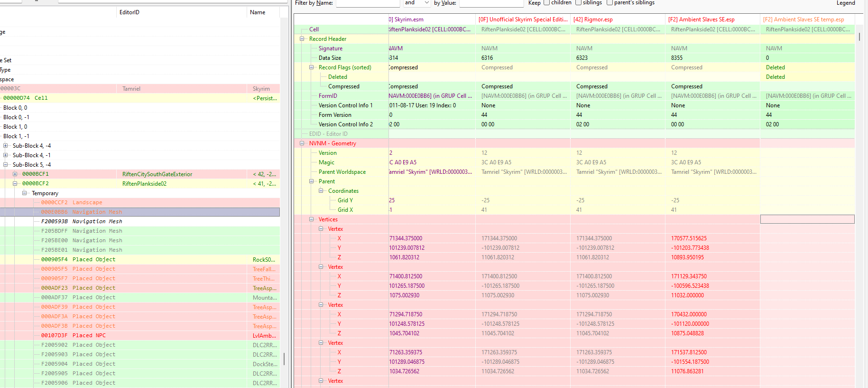Select the 0000CCF2 Landscape record
This screenshot has height=388, width=868.
tap(140, 203)
